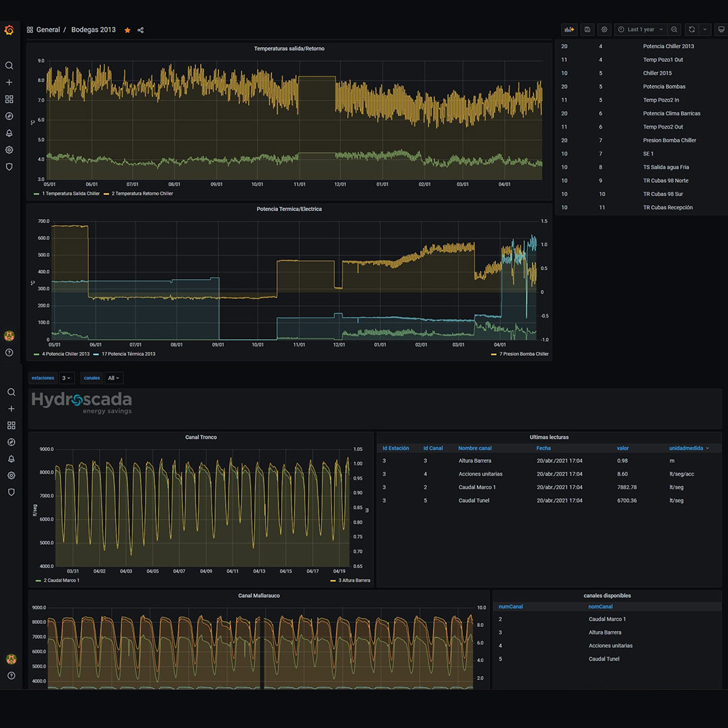Open the estaciones variable dropdown showing 3
Image resolution: width=728 pixels, height=728 pixels.
point(66,378)
